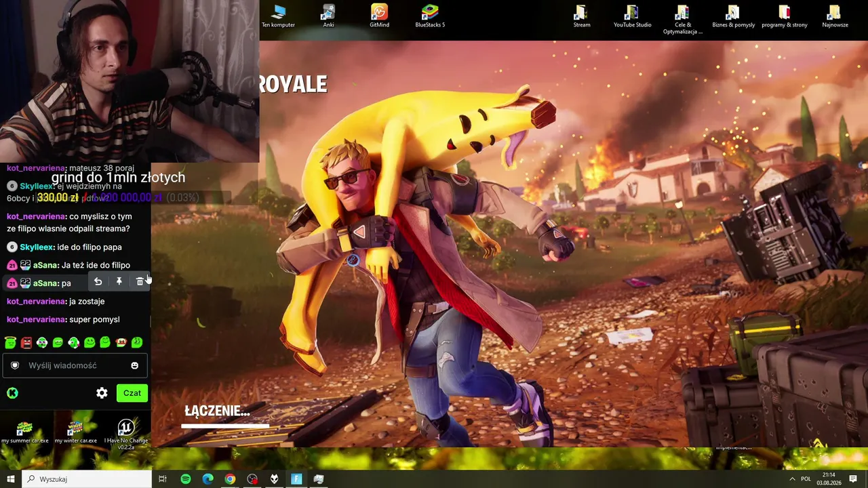868x488 pixels.
Task: Switch to Fortnite on taskbar
Action: (296, 479)
